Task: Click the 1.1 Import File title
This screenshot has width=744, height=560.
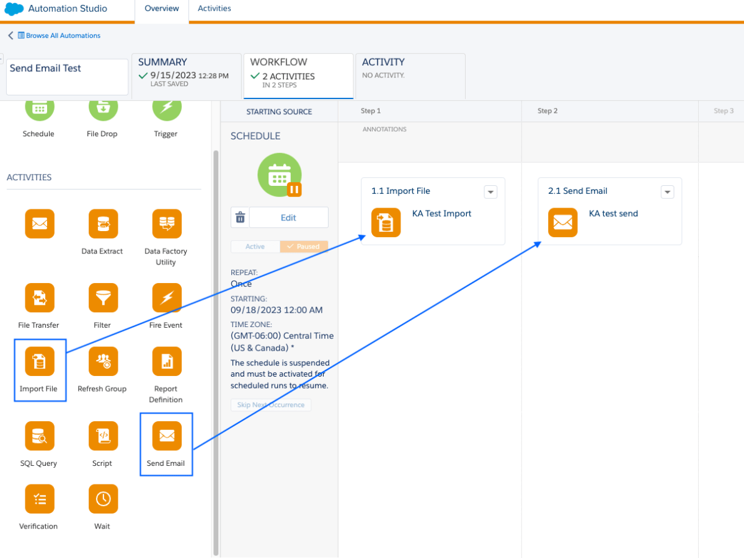Action: pos(401,191)
